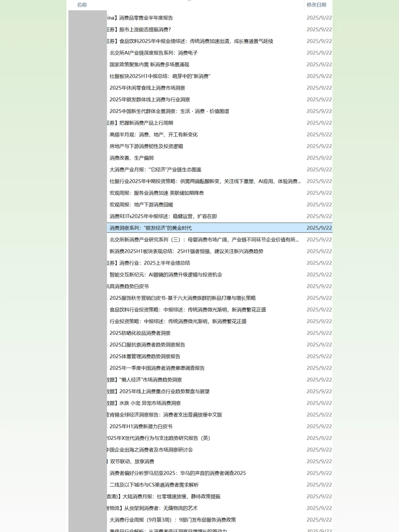This screenshot has height=532, width=399.
Task: Select file 二线及以下城市与CS渠道消费者需求解析
Action: tap(154, 485)
